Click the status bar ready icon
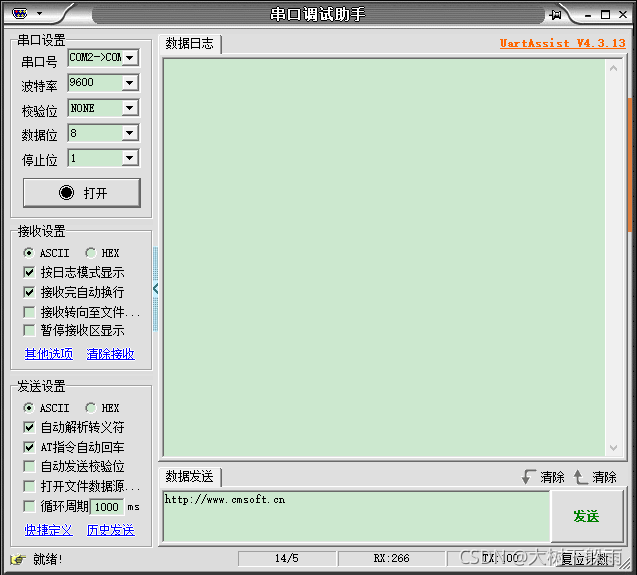This screenshot has width=637, height=575. (18, 560)
